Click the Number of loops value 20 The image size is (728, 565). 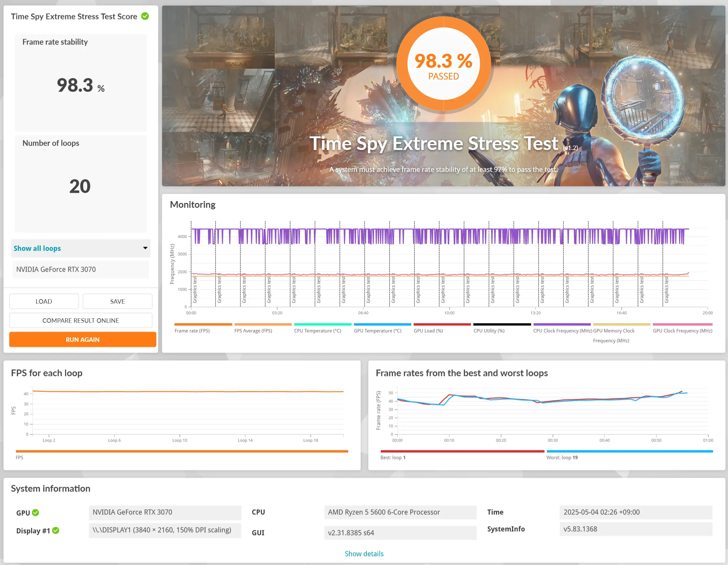click(80, 186)
